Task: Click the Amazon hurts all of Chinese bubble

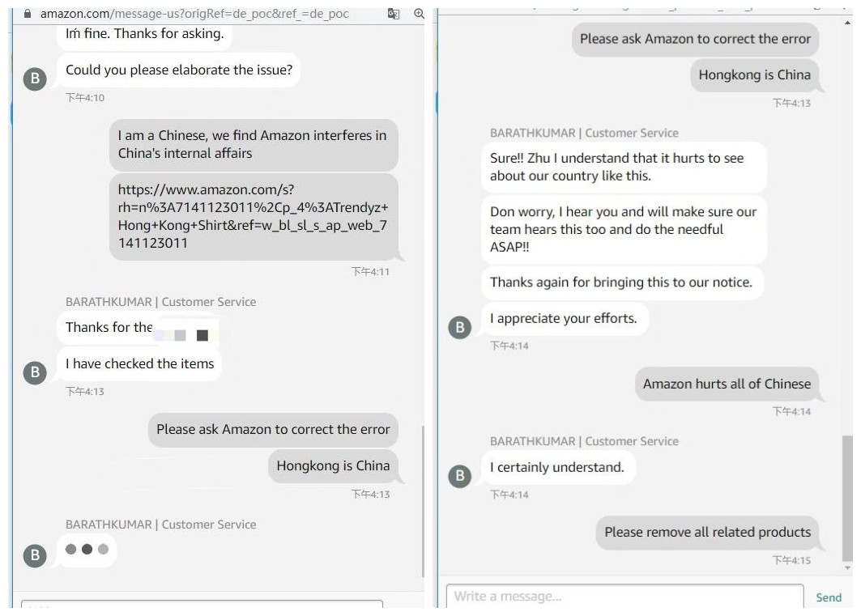Action: click(x=727, y=384)
